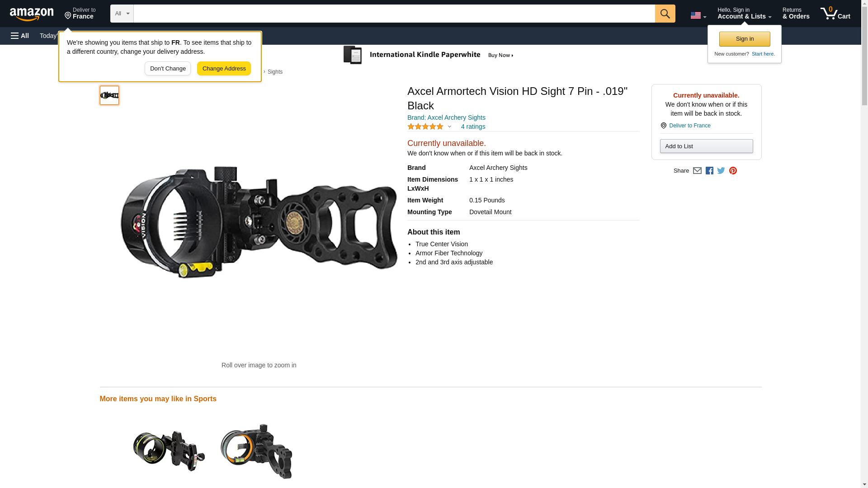Image resolution: width=868 pixels, height=488 pixels.
Task: Open the All hamburger menu
Action: coord(20,36)
